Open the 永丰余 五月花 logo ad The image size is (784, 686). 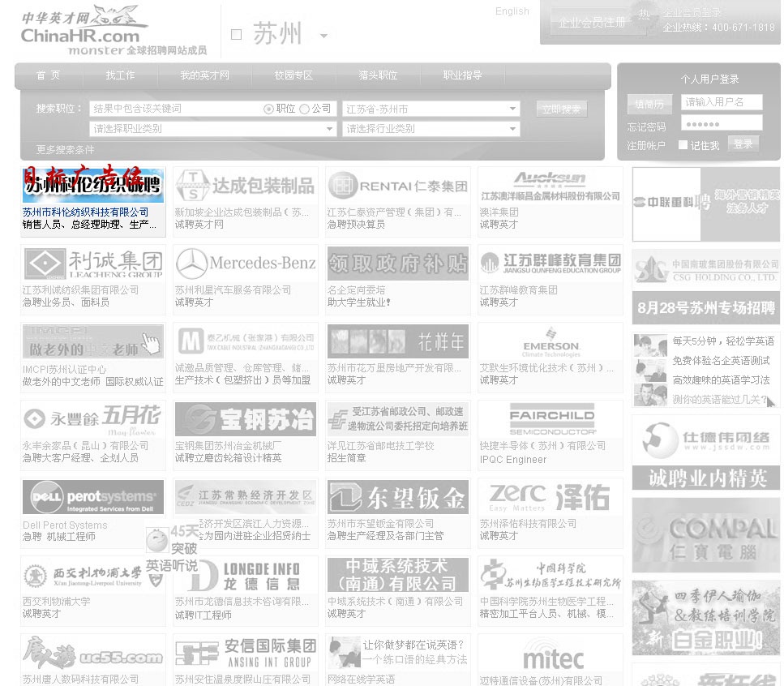point(93,419)
